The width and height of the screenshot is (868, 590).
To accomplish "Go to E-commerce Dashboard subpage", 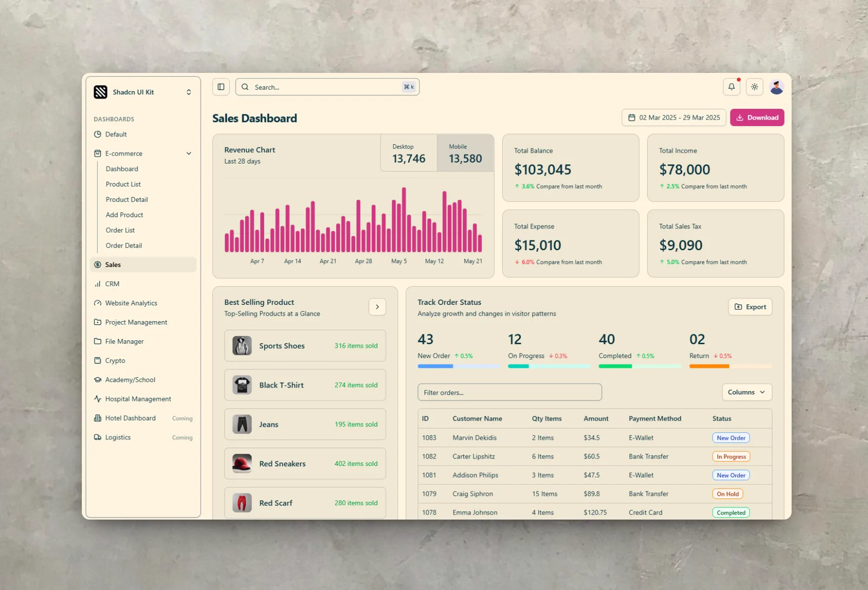I will click(x=122, y=169).
